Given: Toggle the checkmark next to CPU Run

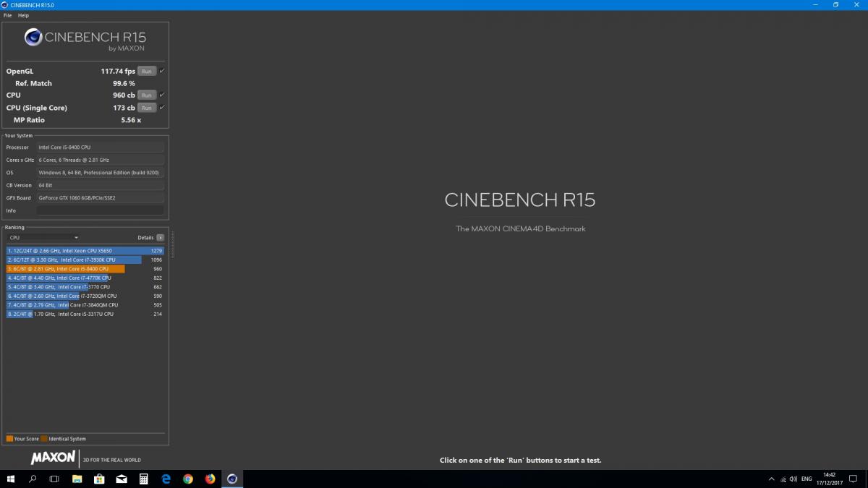Looking at the screenshot, I should 162,95.
